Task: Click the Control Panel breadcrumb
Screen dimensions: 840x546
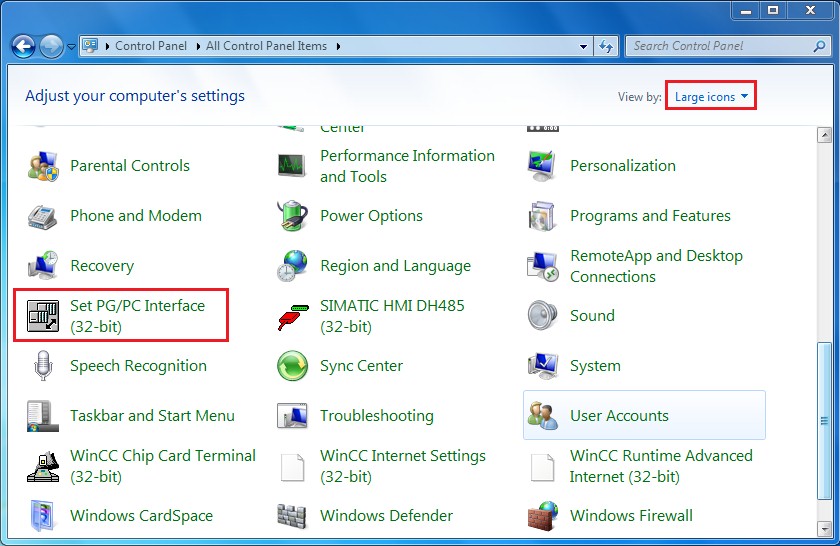Action: click(x=151, y=46)
